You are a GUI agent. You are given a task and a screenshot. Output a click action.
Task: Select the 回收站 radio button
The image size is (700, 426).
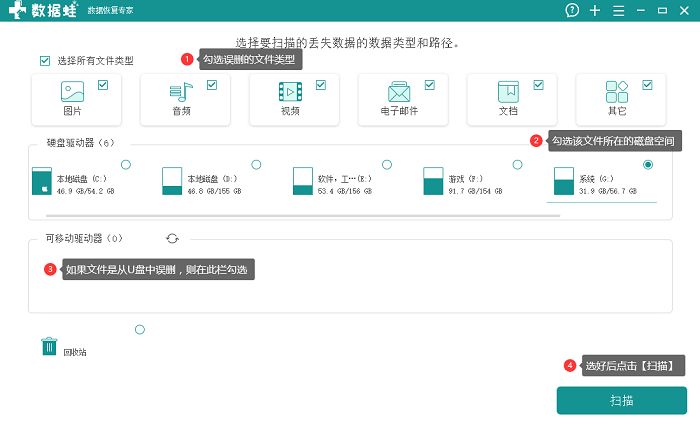(140, 330)
